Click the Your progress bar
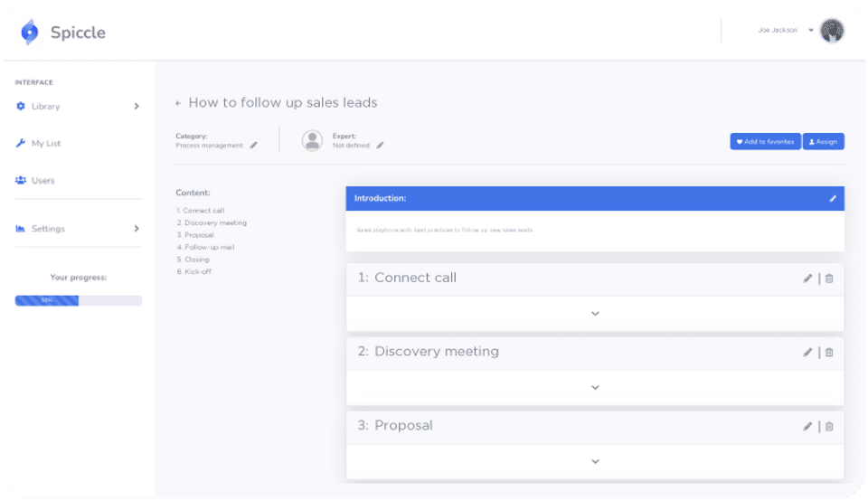 tap(78, 300)
